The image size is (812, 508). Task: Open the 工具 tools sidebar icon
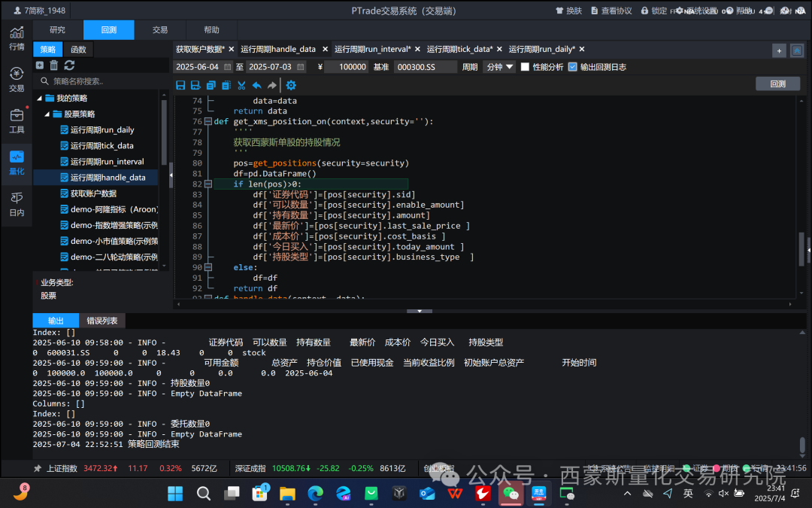17,121
